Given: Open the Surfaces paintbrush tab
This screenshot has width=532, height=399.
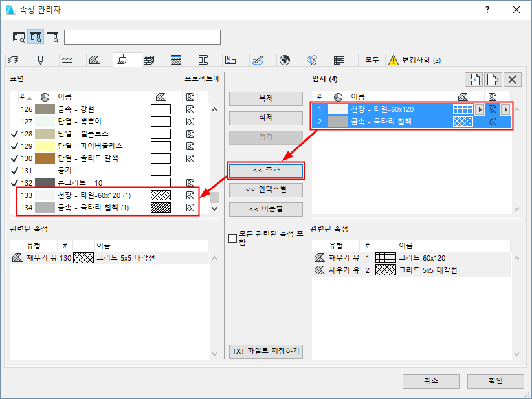Looking at the screenshot, I should point(122,59).
